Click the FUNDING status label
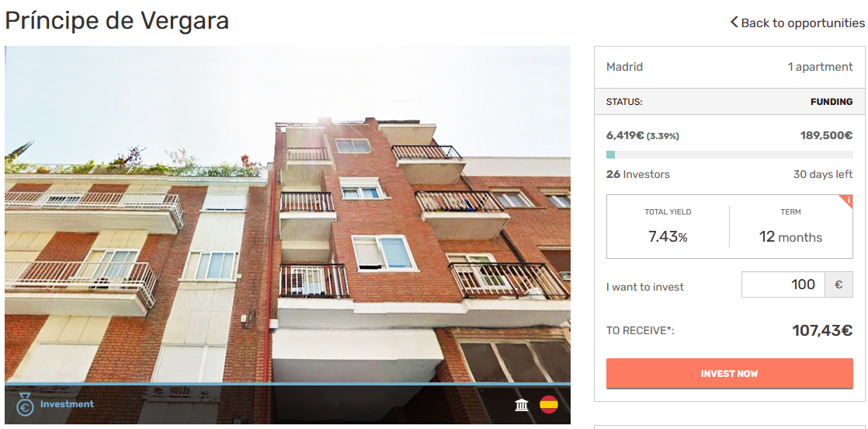 [x=832, y=102]
